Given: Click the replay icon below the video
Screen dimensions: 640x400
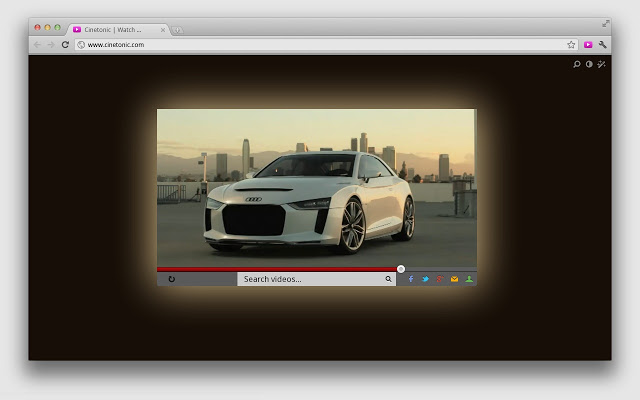Looking at the screenshot, I should pyautogui.click(x=171, y=279).
